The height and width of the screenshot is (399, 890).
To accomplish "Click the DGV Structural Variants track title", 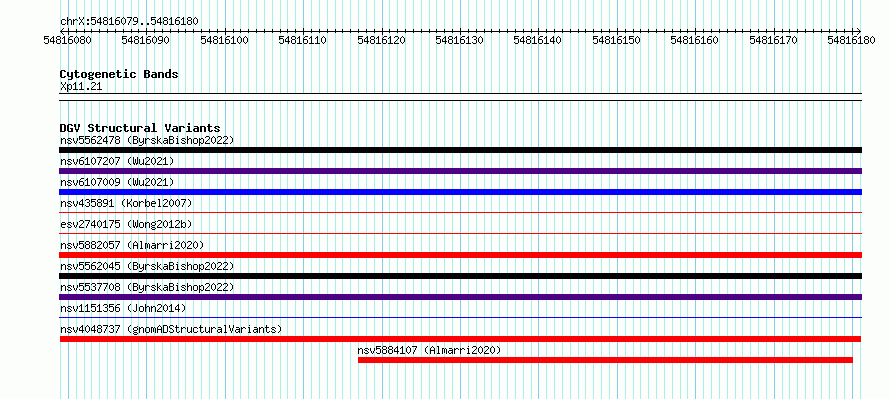I will (140, 128).
